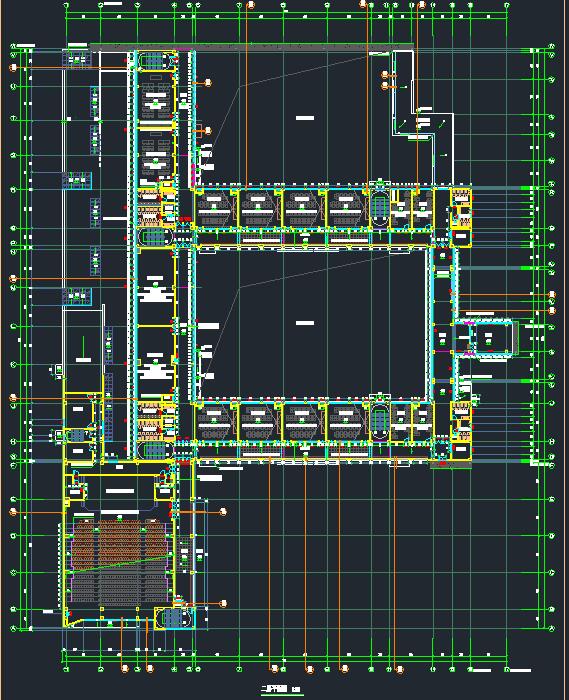The width and height of the screenshot is (569, 700).
Task: Select the oval stair in the upper classroom wing
Action: coord(380,207)
